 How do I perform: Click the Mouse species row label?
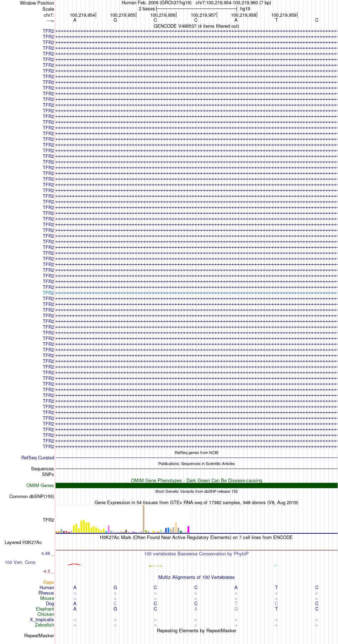(47, 598)
